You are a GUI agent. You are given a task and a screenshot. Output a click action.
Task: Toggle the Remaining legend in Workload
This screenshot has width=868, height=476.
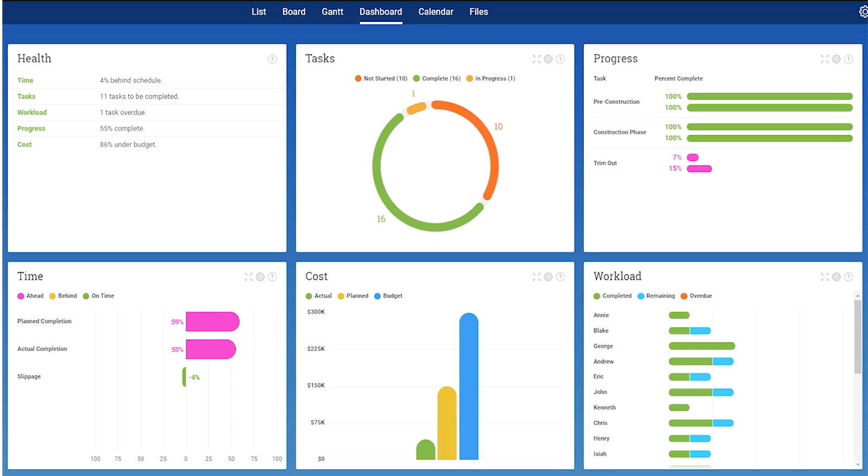point(656,296)
